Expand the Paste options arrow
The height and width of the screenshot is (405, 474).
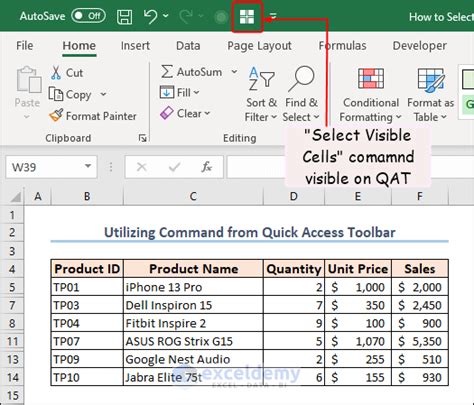27,117
